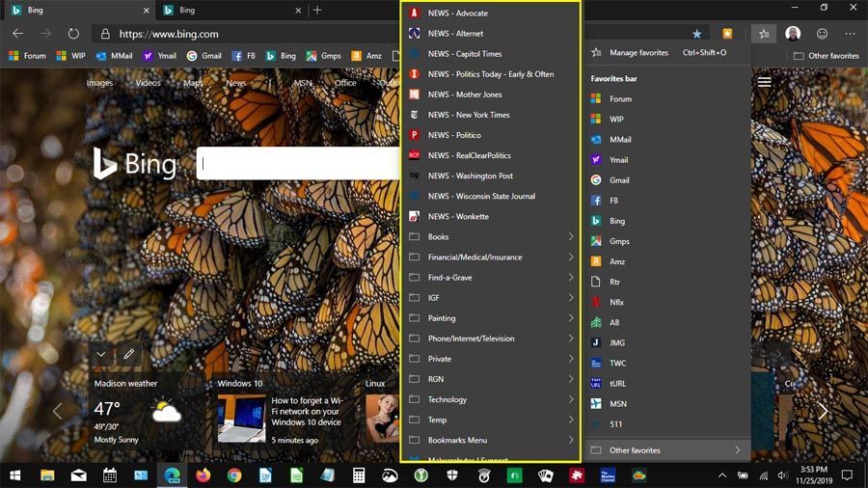Click Images link on Bing page
Screen dimensions: 868x488
point(99,82)
